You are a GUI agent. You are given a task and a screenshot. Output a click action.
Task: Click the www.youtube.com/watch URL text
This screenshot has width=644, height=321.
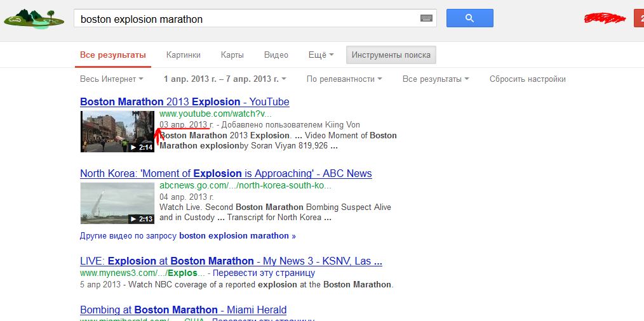point(215,114)
